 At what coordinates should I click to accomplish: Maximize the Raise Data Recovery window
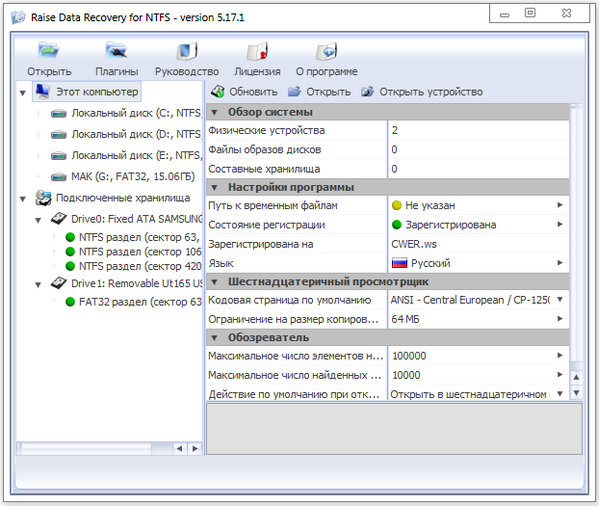click(530, 13)
